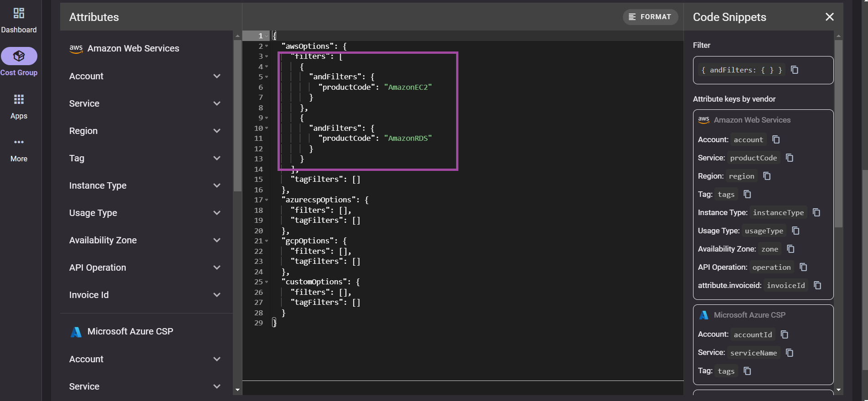Screen dimensions: 868x401
Task: Click the "AmazonRDS" value in the editor
Action: pos(408,138)
